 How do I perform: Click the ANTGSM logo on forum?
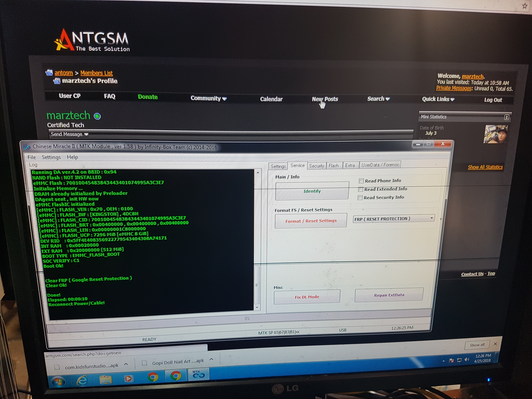point(92,40)
